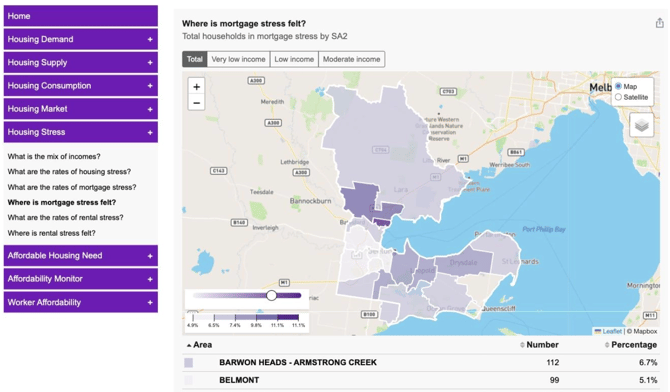Click Barwon Heads - Armstrong Creek colour swatch

coord(188,363)
